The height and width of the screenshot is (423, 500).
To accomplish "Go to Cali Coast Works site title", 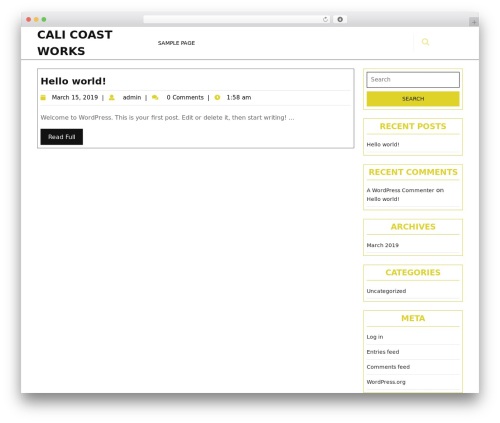I will pos(75,43).
